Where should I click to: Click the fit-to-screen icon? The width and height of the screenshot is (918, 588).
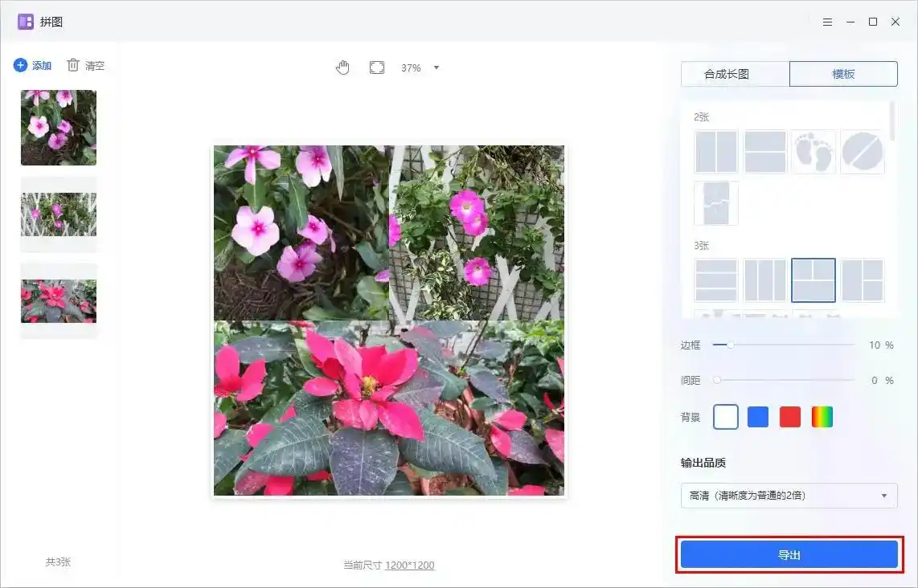click(x=377, y=67)
